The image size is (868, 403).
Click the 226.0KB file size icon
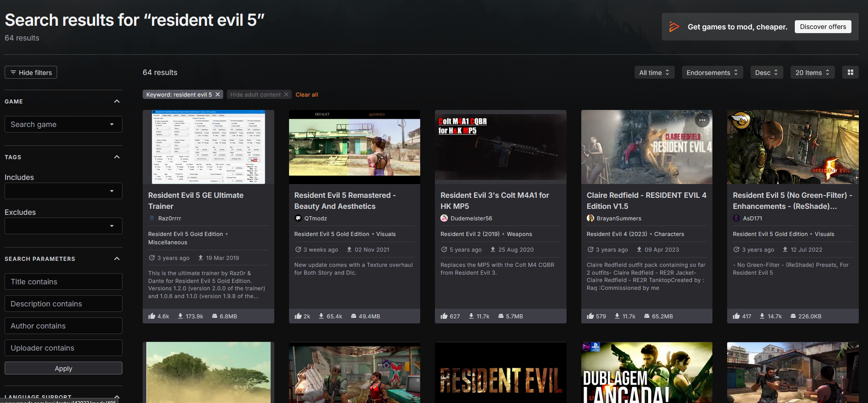coord(793,316)
